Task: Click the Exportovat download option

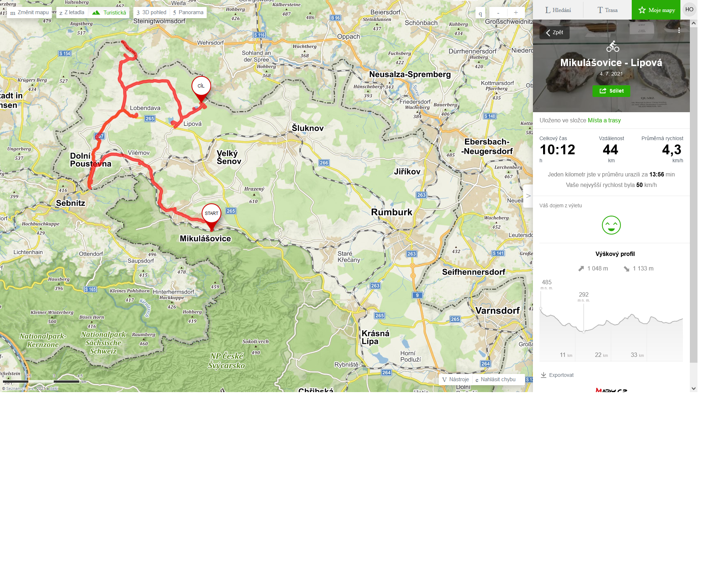Action: pyautogui.click(x=557, y=375)
